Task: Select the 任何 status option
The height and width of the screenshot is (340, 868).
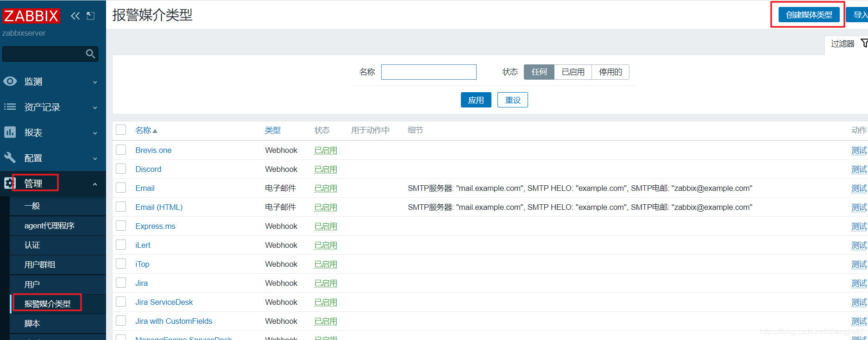Action: pyautogui.click(x=539, y=72)
